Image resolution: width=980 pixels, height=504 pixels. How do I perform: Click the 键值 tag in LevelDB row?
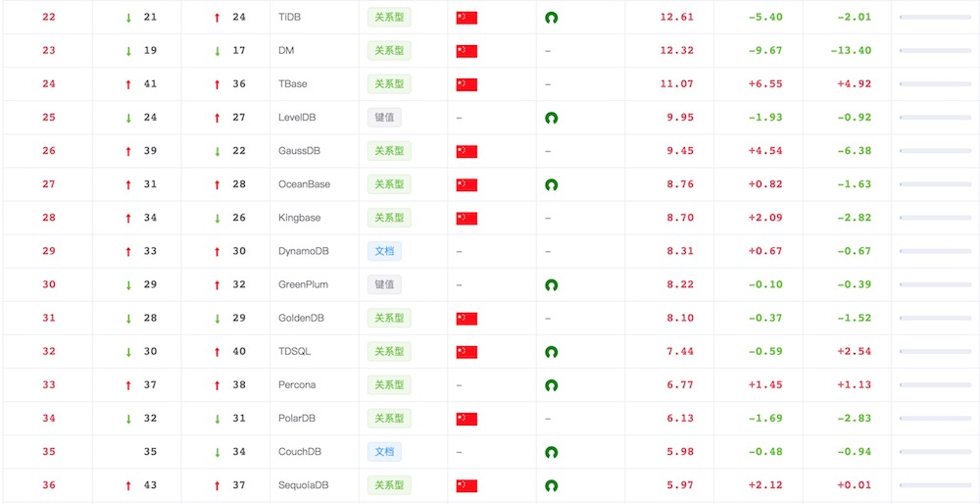(384, 118)
